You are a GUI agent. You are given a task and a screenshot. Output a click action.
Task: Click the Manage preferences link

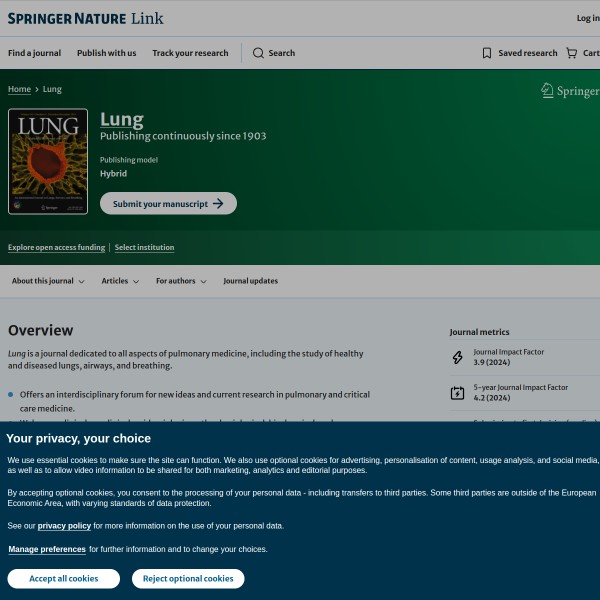click(x=47, y=549)
